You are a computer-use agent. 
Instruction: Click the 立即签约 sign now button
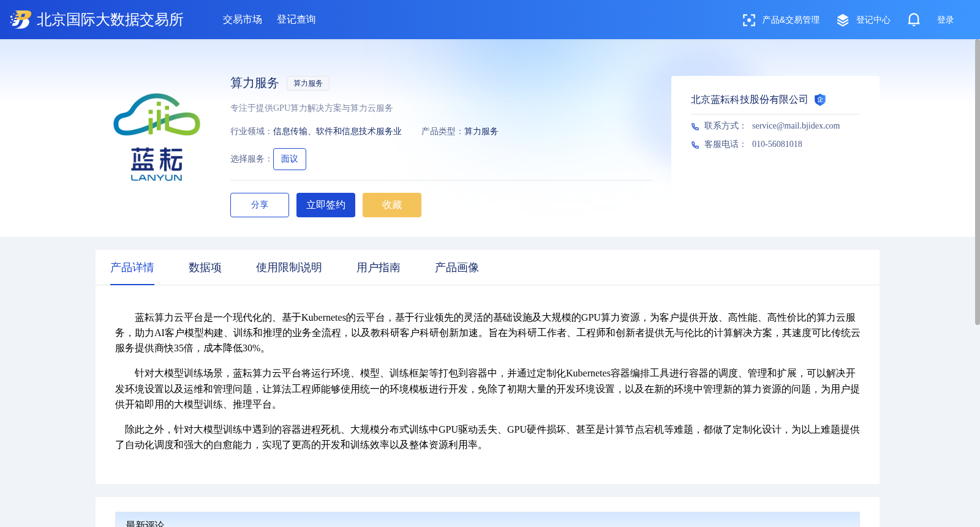tap(326, 205)
